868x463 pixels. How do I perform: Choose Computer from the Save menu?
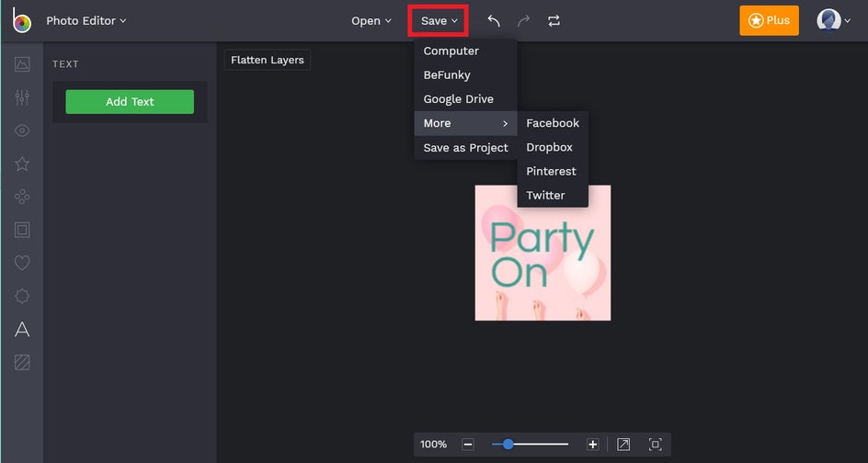465,51
